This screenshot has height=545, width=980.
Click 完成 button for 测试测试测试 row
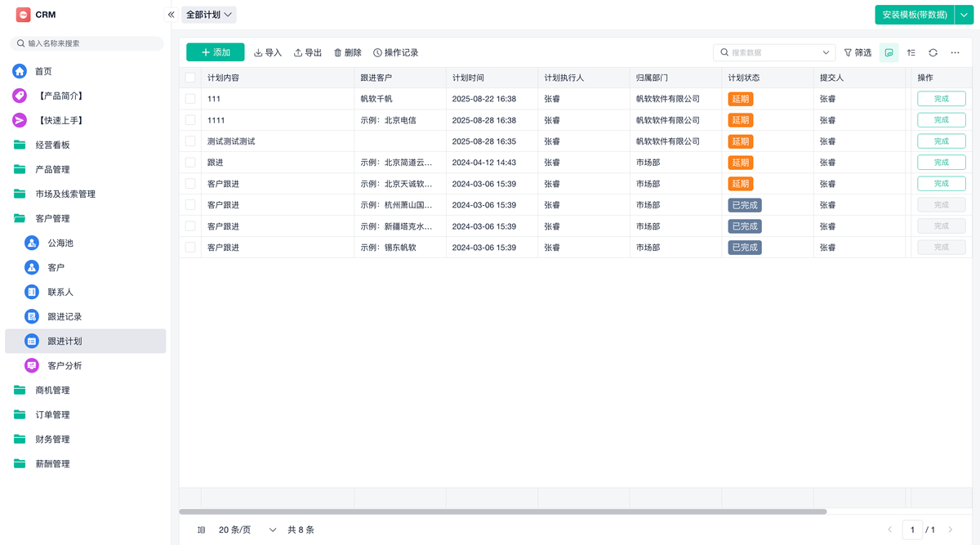(x=942, y=141)
